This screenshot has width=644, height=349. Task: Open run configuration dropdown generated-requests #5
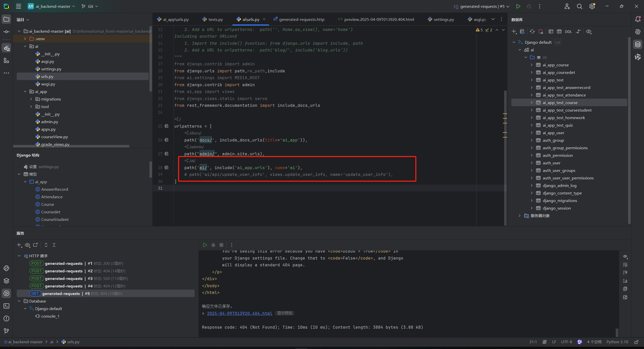point(481,6)
